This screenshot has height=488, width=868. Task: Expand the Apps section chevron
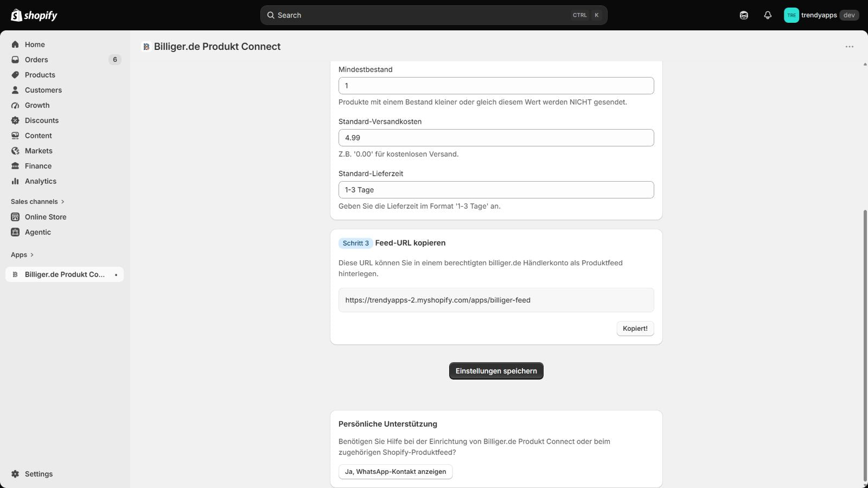coord(32,255)
